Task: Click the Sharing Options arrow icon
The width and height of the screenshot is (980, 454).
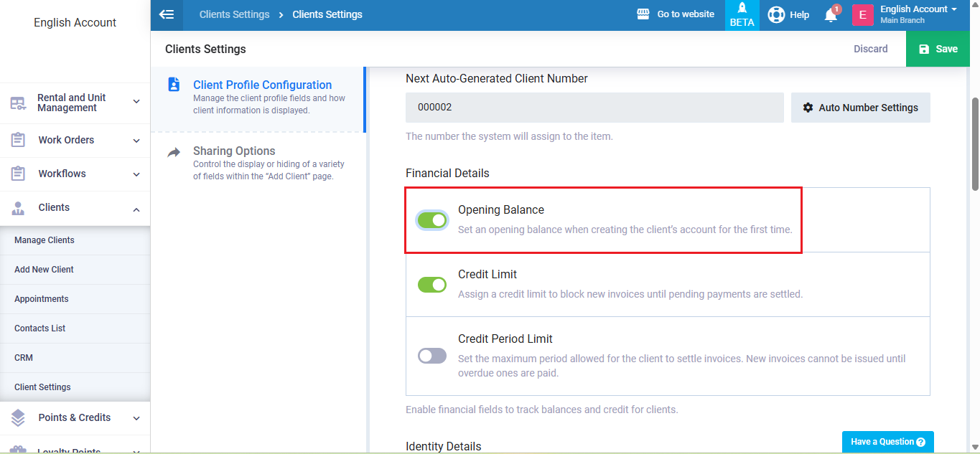Action: 174,152
